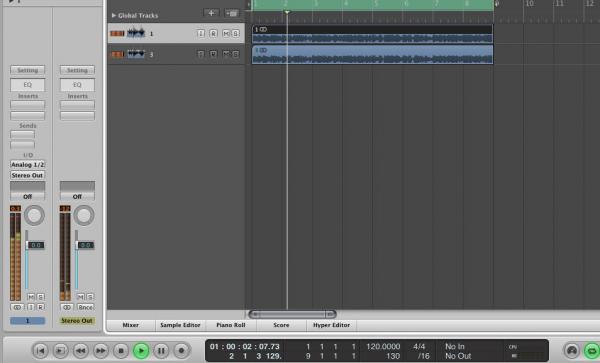Screen dimensions: 600x363
Task: Open automation mode Off on Stereo Out strip
Action: click(x=77, y=197)
